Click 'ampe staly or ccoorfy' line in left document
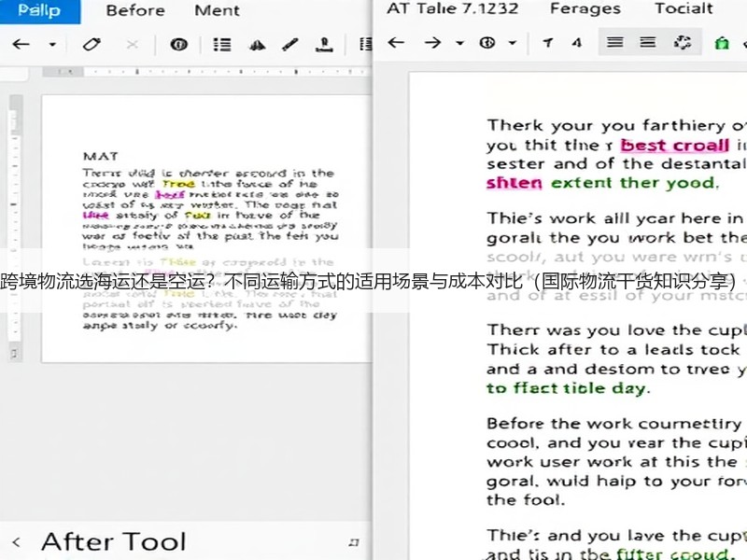Viewport: 747px width, 560px height. point(160,326)
